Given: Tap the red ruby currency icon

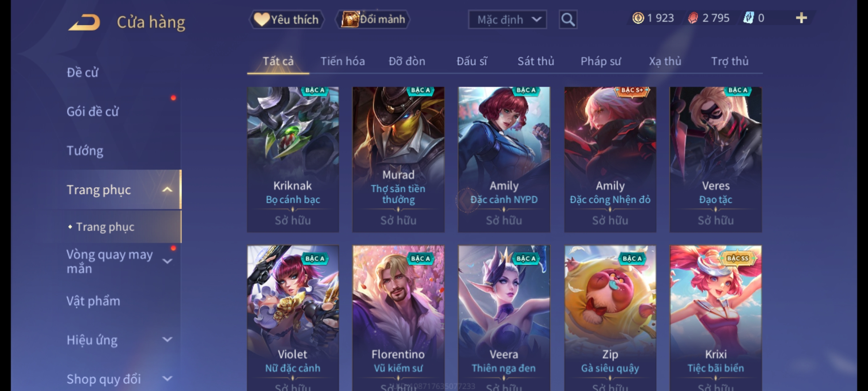Looking at the screenshot, I should pyautogui.click(x=693, y=18).
